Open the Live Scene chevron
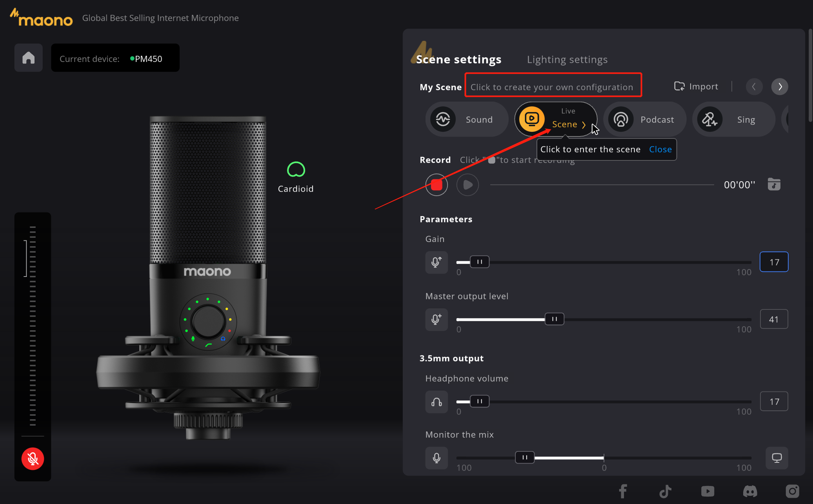 tap(584, 125)
